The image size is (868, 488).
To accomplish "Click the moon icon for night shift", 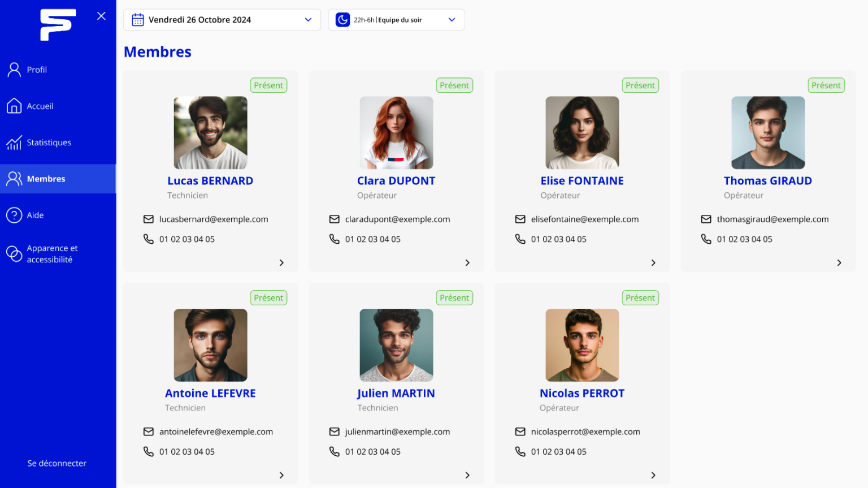I will coord(342,20).
